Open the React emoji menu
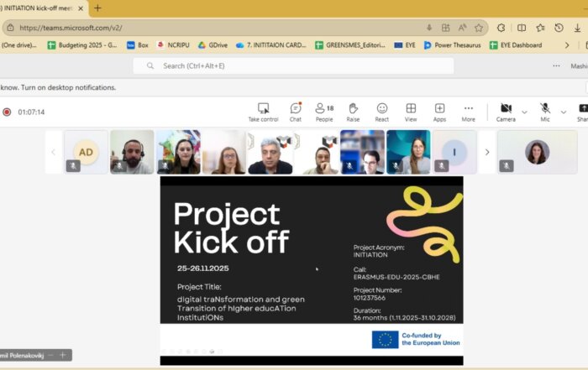Viewport: 588px width, 370px height. (x=382, y=112)
